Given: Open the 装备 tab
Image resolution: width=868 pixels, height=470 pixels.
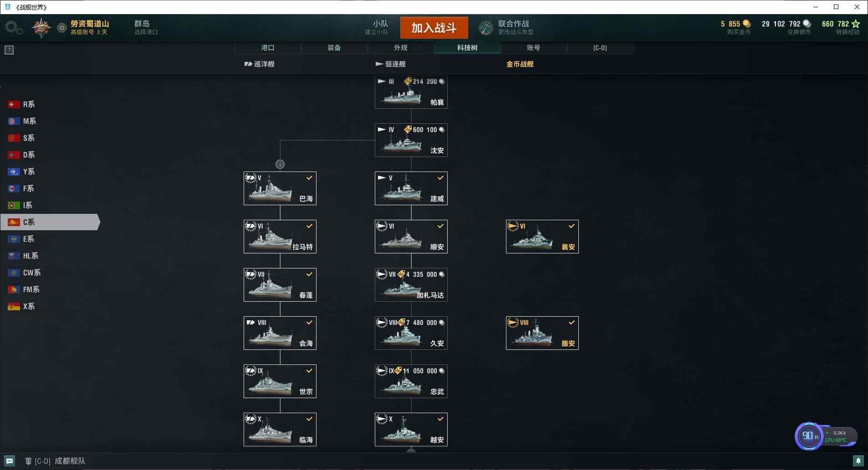Looking at the screenshot, I should tap(334, 48).
